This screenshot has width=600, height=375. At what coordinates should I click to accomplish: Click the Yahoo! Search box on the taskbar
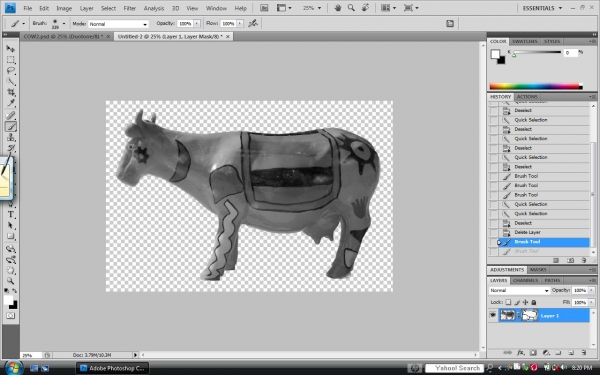coord(454,368)
